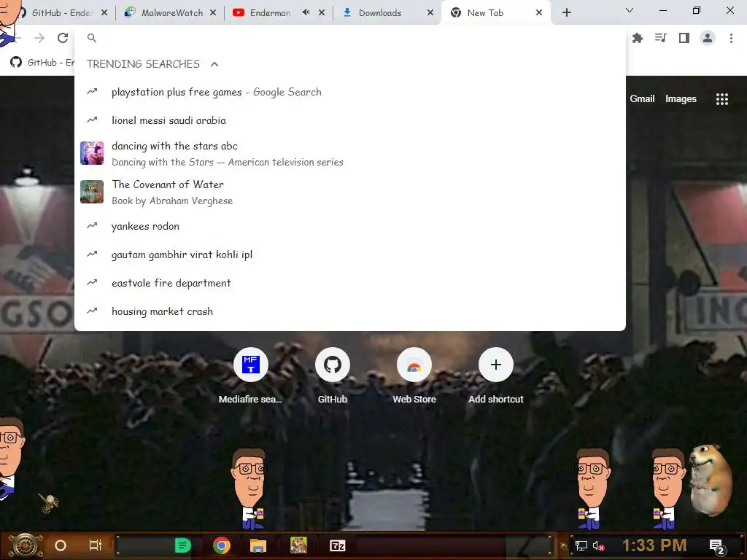Screen dimensions: 747x560
Task: Open the Google apps grid icon
Action: [x=721, y=99]
